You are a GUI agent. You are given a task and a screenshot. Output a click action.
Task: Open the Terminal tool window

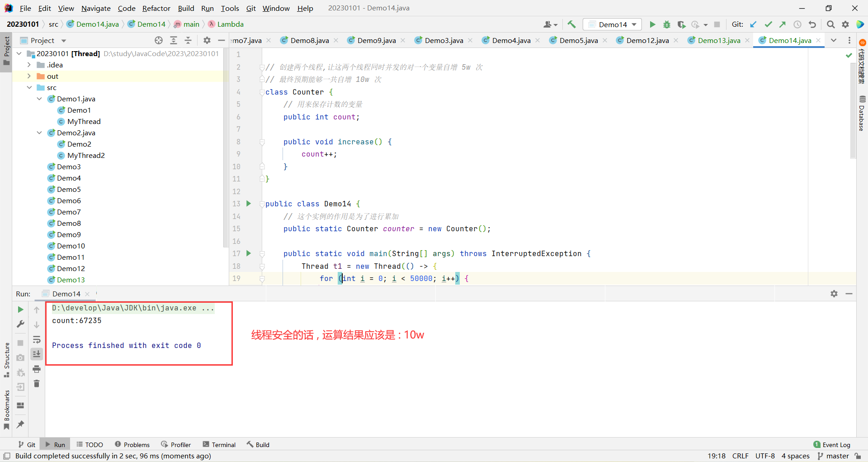219,444
